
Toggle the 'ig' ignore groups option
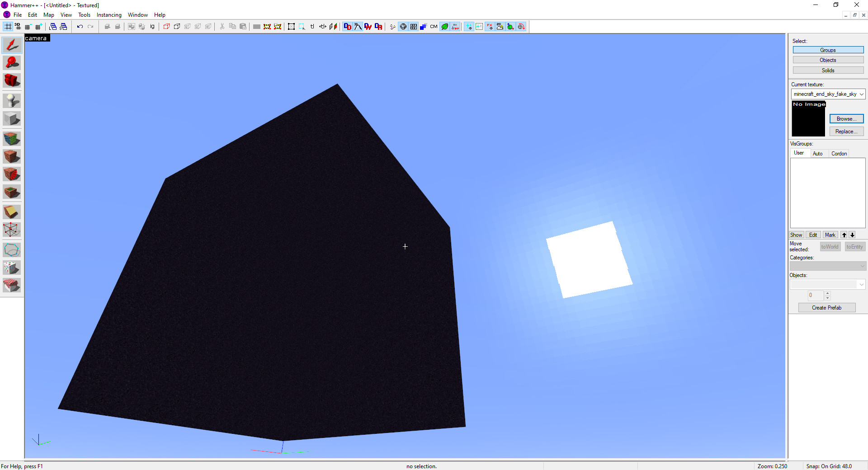[152, 26]
